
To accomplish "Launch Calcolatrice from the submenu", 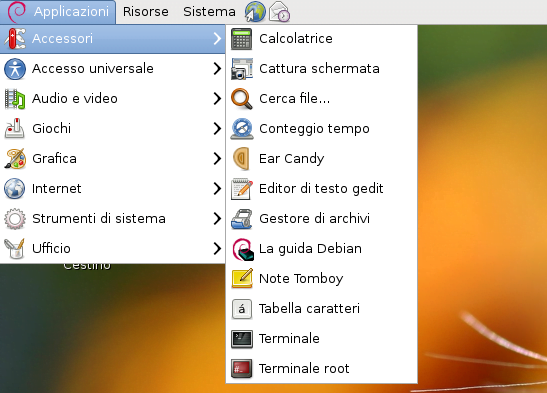I will tap(322, 38).
